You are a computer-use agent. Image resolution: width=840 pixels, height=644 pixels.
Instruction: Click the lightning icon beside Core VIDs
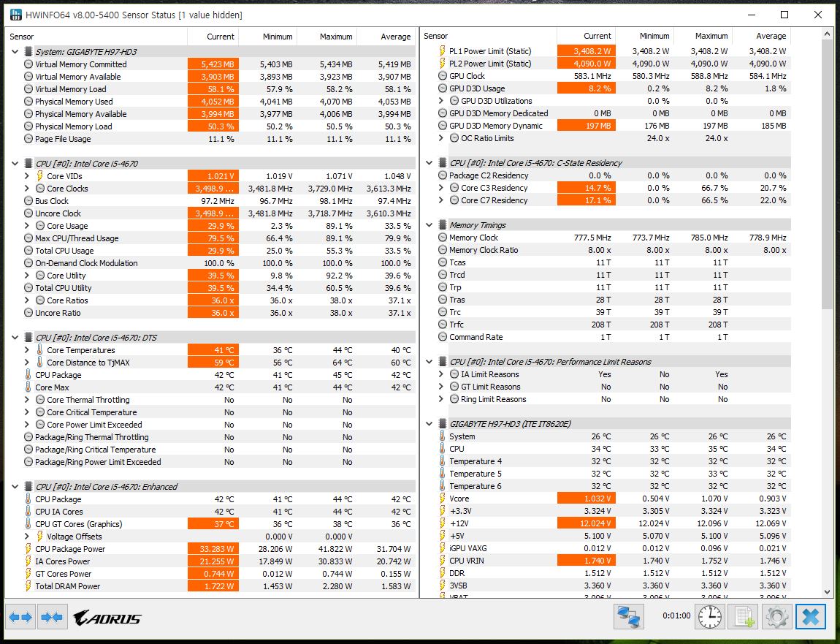point(39,176)
